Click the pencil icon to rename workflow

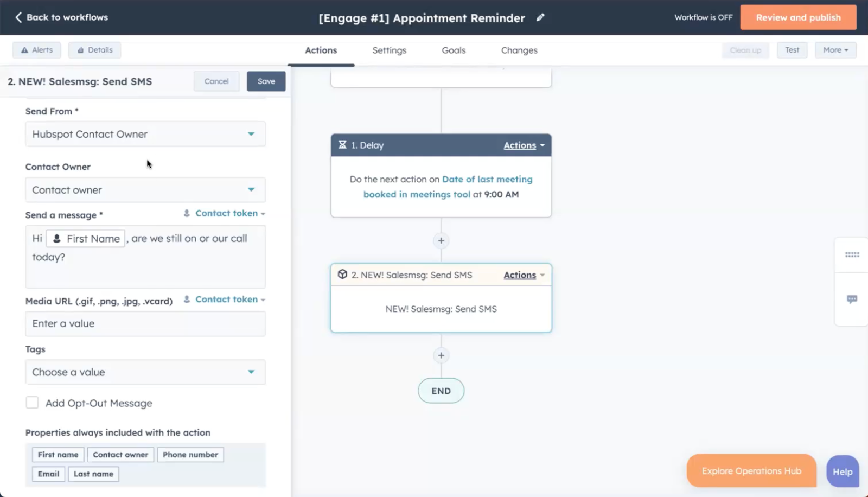[x=540, y=17]
